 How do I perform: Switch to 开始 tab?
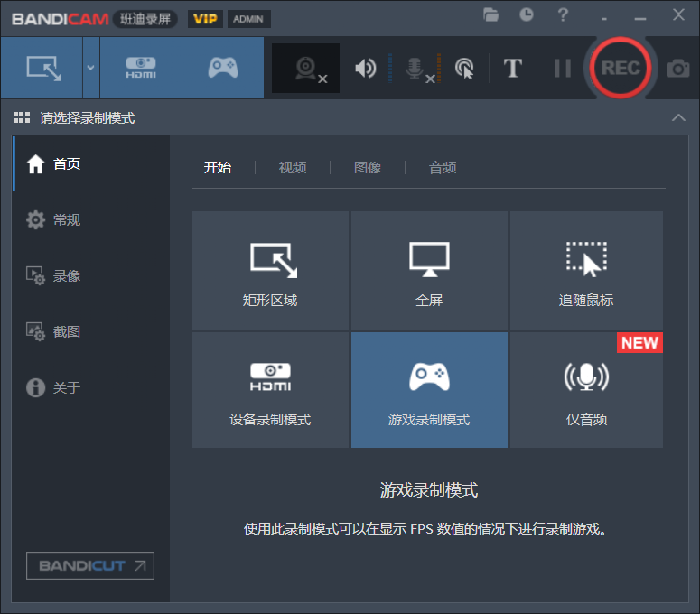218,167
